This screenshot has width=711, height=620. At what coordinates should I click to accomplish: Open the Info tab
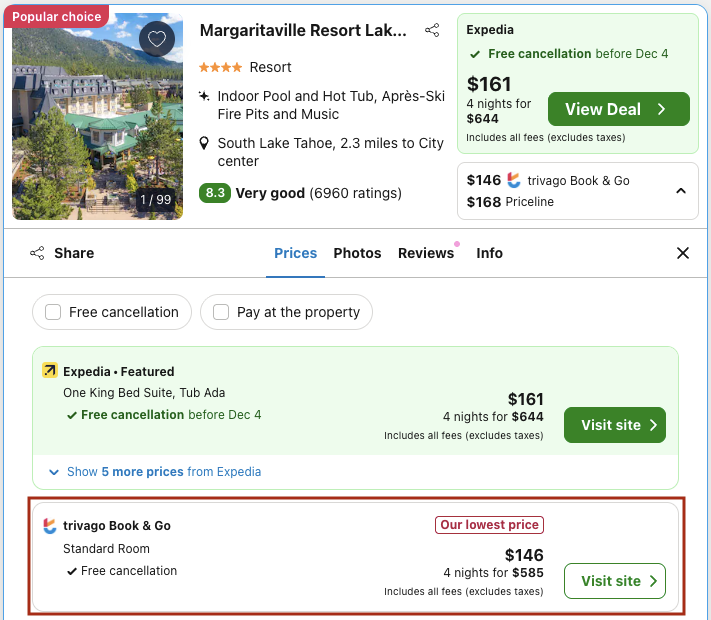[x=489, y=253]
